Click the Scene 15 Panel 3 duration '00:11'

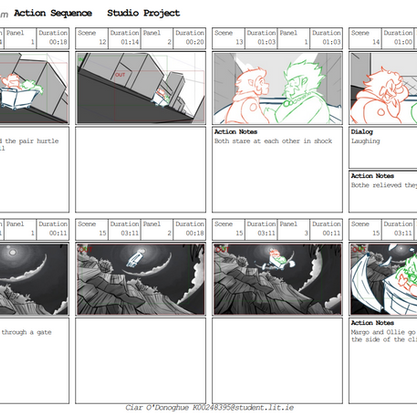pos(331,233)
